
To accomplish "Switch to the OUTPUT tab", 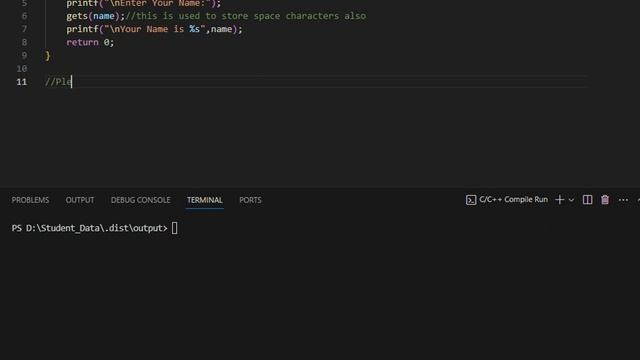I will click(x=80, y=200).
